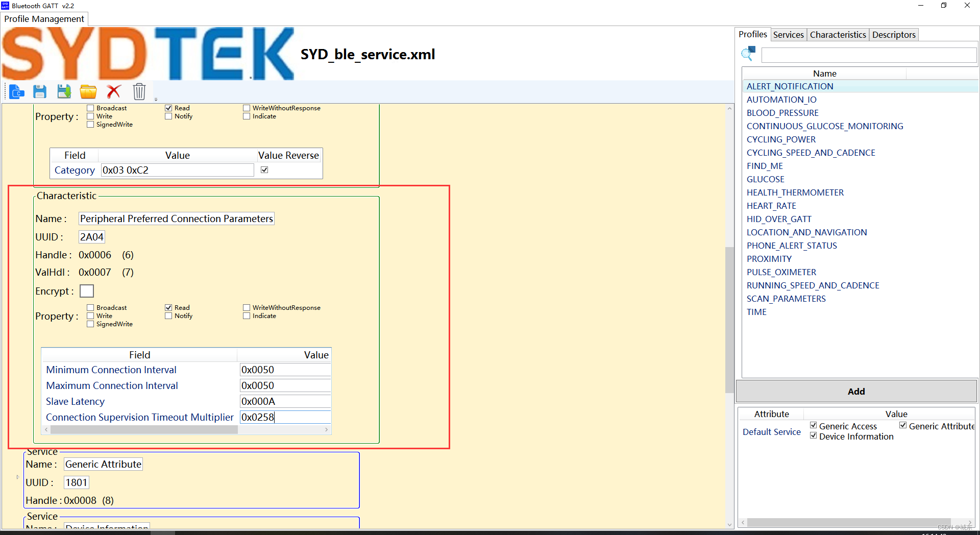Viewport: 980px width, 535px height.
Task: Tick Broadcast in the characteristic above Category
Action: click(90, 108)
